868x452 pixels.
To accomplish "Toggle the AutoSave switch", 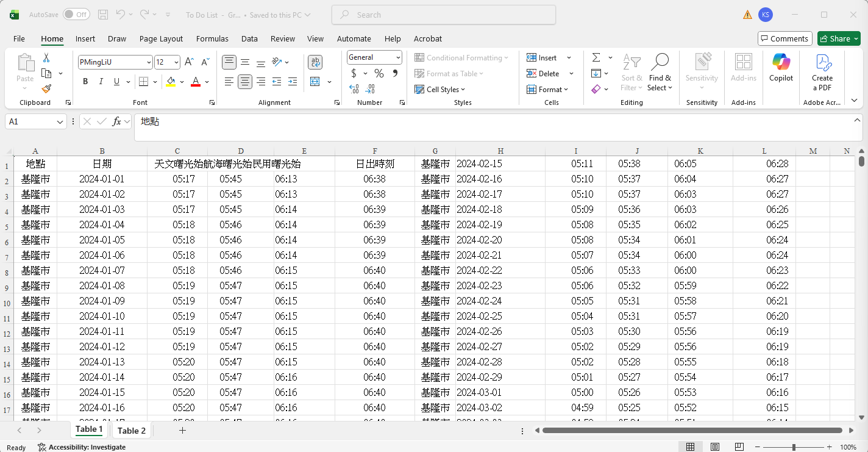I will point(76,15).
